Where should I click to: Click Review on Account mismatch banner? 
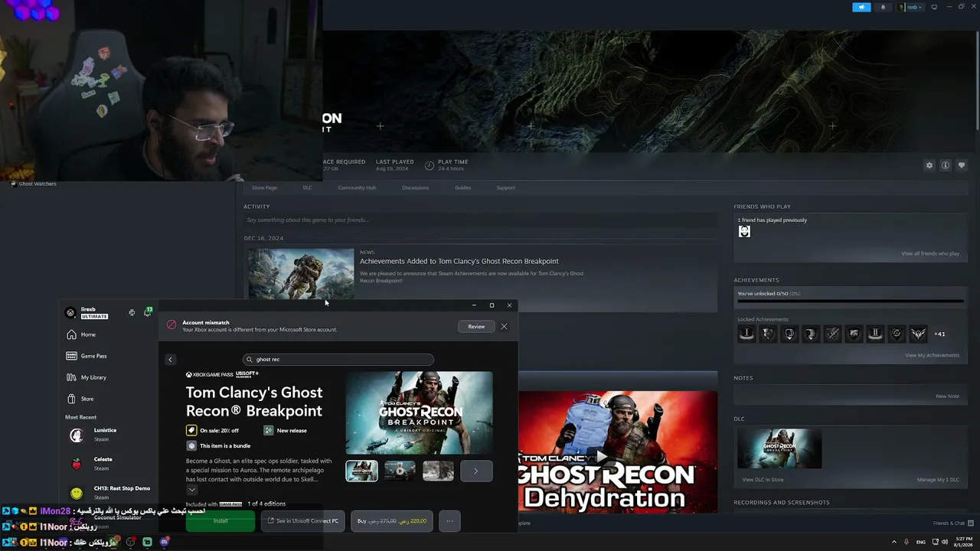pos(476,327)
